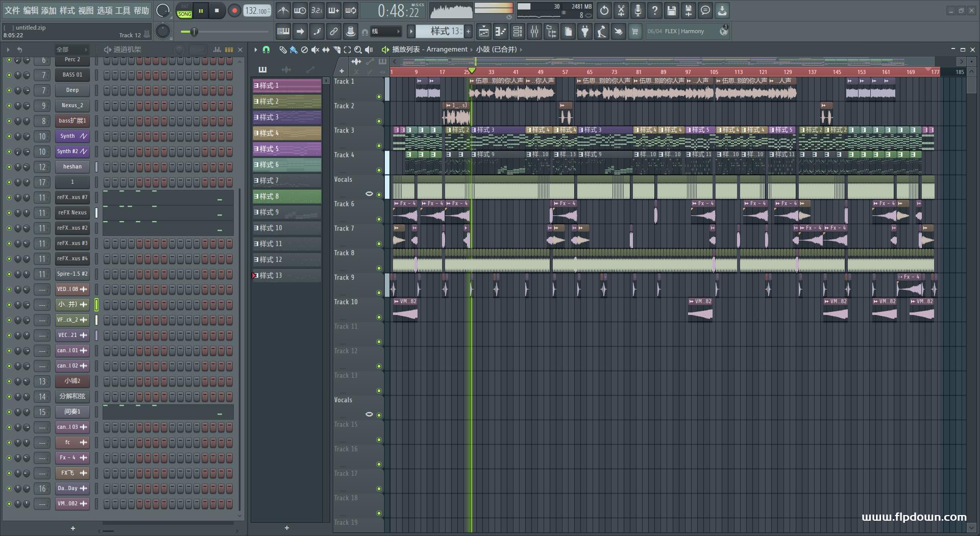Export audio with render icon
This screenshot has width=980, height=536.
[689, 10]
